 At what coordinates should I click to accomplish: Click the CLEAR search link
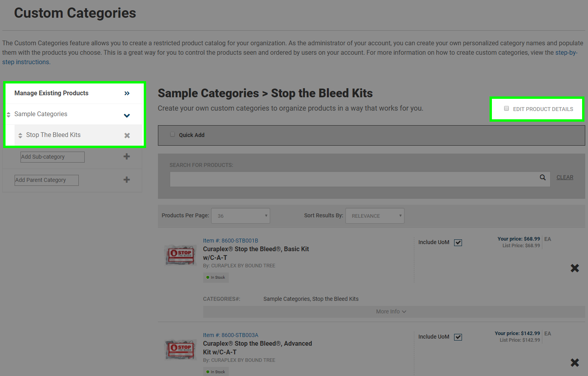(564, 178)
